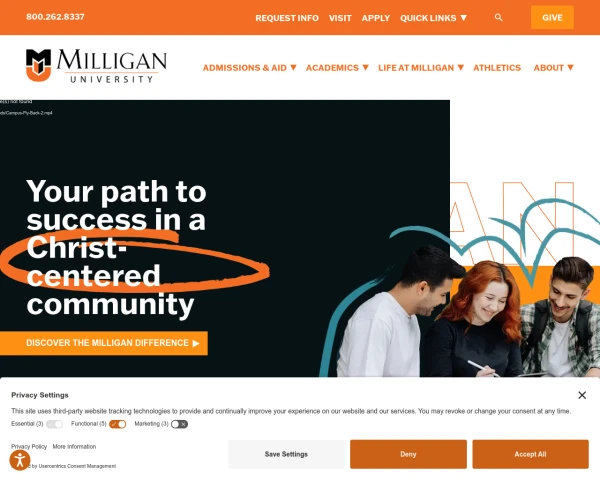
Task: Click Discover the Milligan Difference button
Action: click(x=104, y=343)
